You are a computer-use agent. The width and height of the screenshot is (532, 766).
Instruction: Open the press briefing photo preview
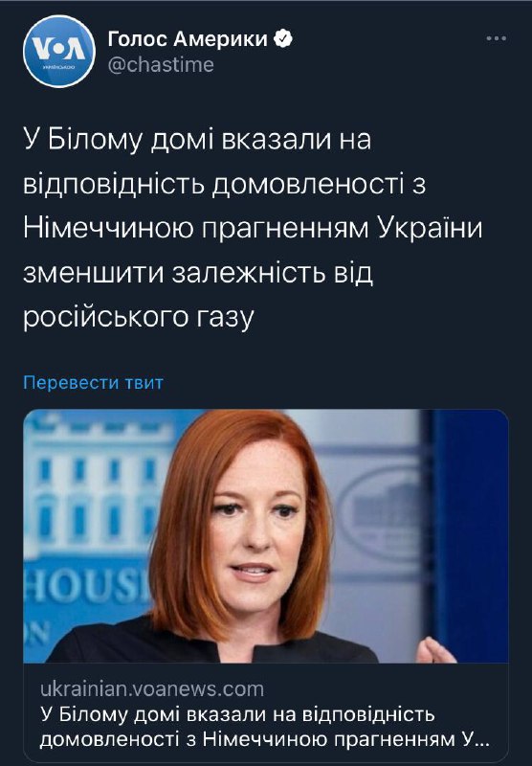[x=266, y=536]
